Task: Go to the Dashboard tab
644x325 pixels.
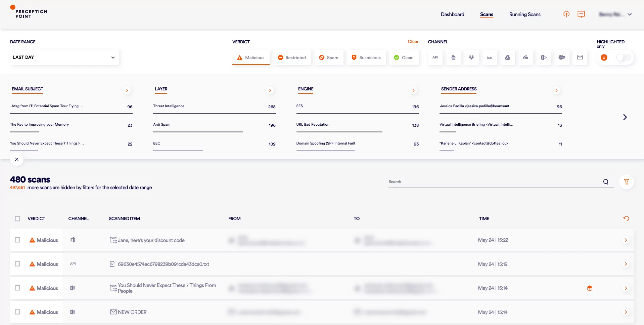Action: (452, 14)
